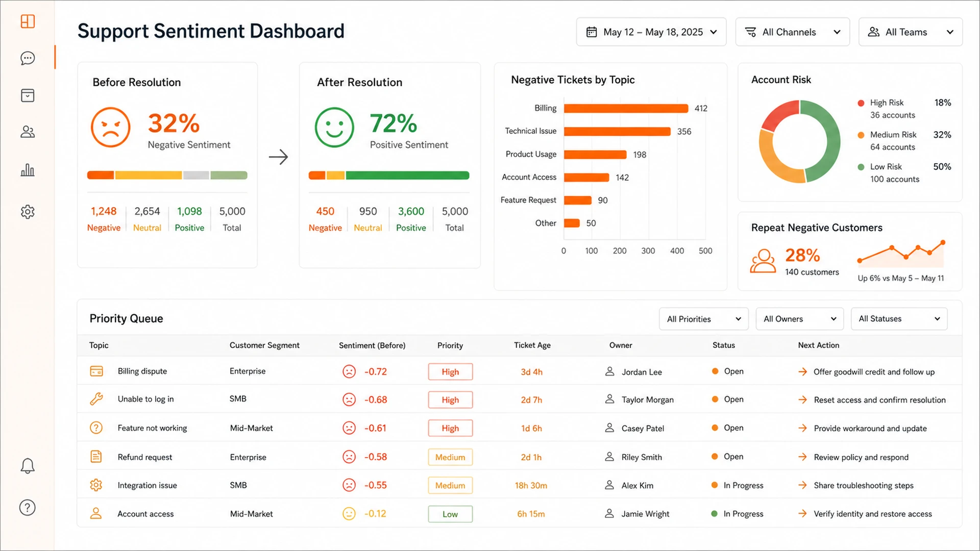Click the Repeat Negative Customers people icon
980x551 pixels.
tap(763, 261)
